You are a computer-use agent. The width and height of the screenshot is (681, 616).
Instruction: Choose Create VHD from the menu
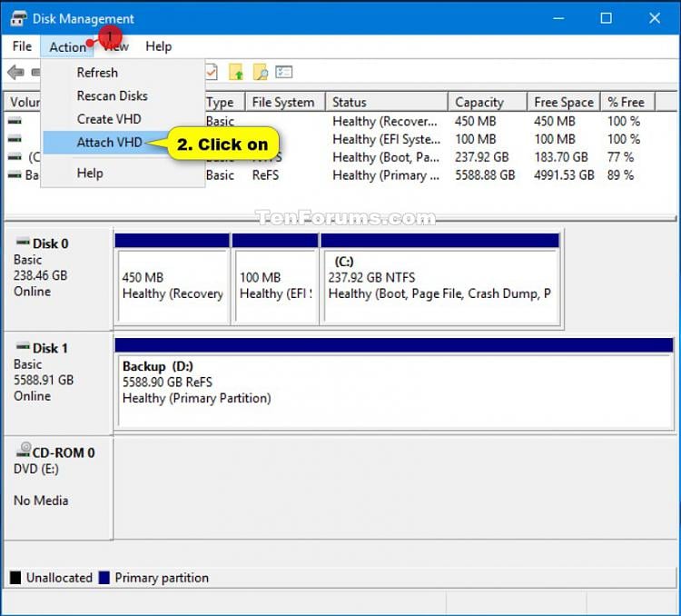point(109,119)
